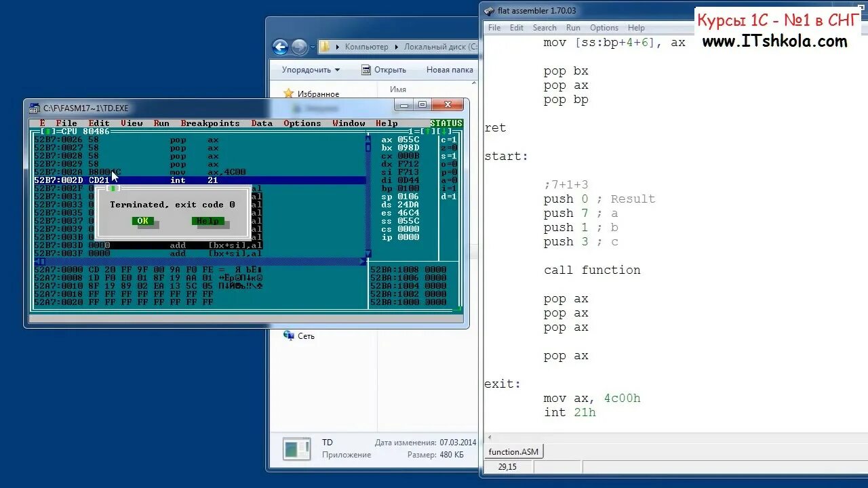Click the 'ax 055C' register entry
The height and width of the screenshot is (488, 868).
tap(400, 140)
